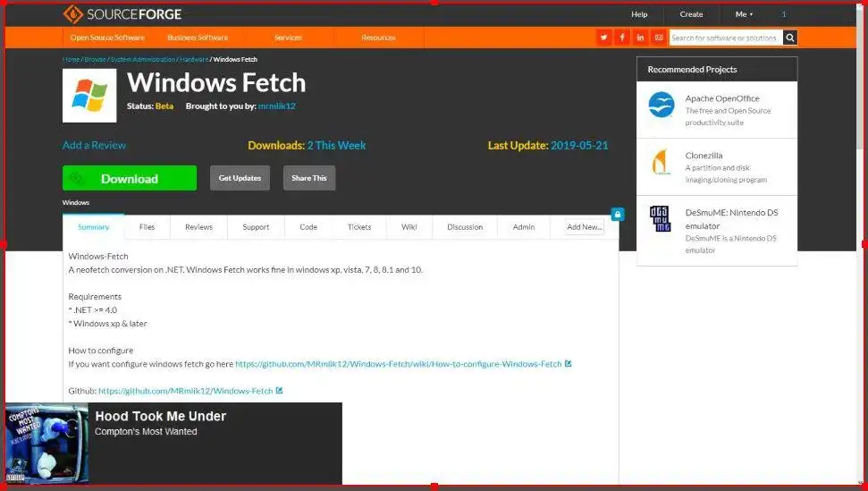Open the Apache OpenOffice project icon
The width and height of the screenshot is (868, 491).
(662, 105)
